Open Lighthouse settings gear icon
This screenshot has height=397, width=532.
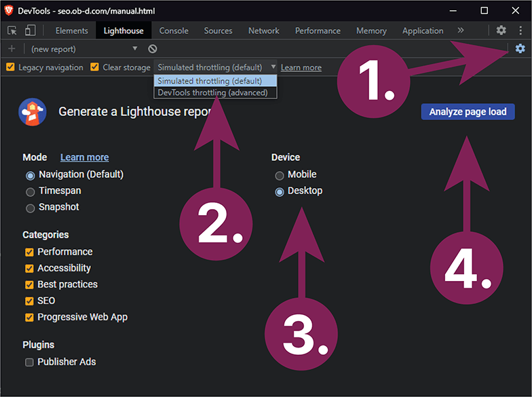pyautogui.click(x=520, y=49)
